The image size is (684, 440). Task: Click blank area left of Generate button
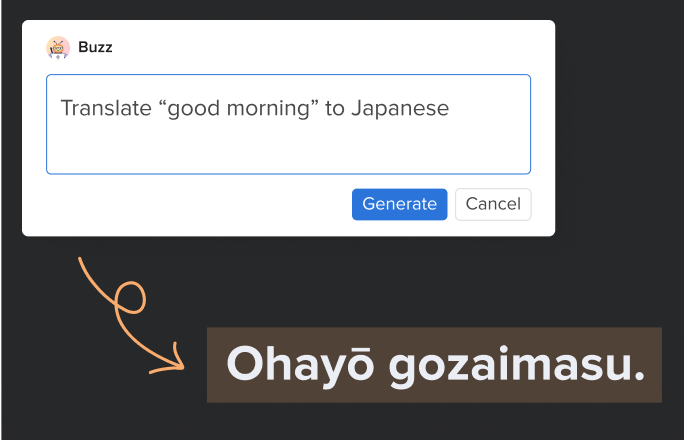pos(188,204)
